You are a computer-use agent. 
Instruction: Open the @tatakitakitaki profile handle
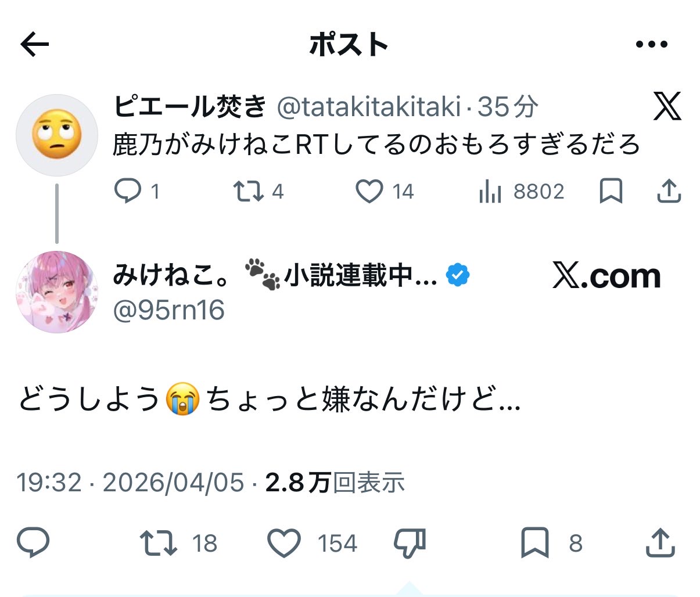(369, 107)
